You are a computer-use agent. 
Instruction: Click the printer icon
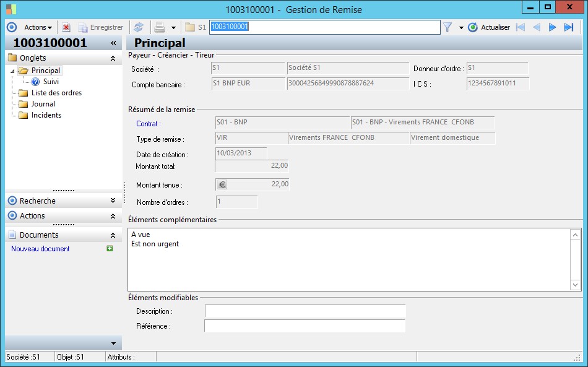pos(160,27)
